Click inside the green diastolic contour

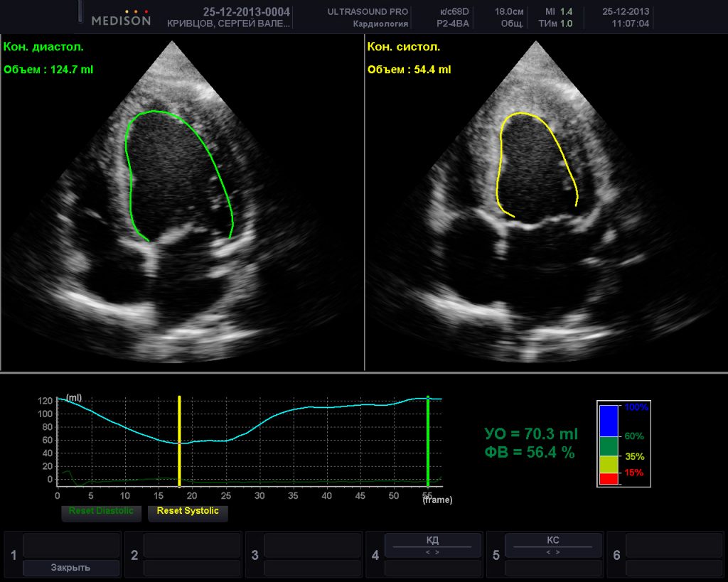178,171
